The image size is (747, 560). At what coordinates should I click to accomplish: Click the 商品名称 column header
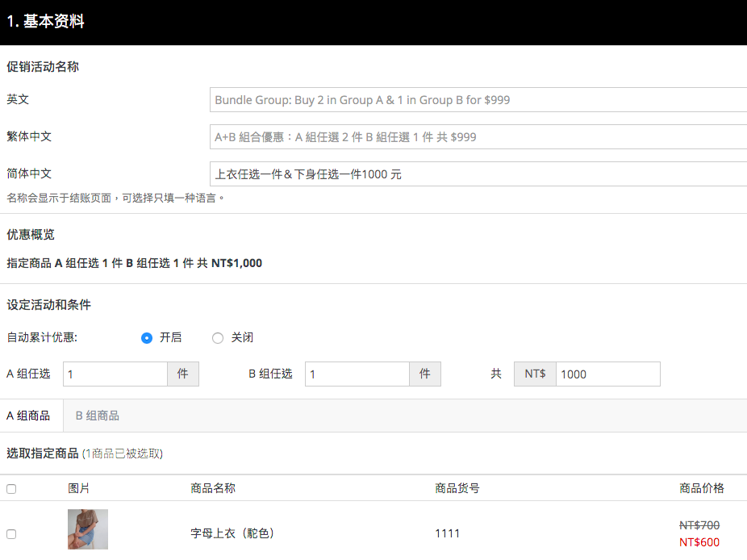click(213, 488)
